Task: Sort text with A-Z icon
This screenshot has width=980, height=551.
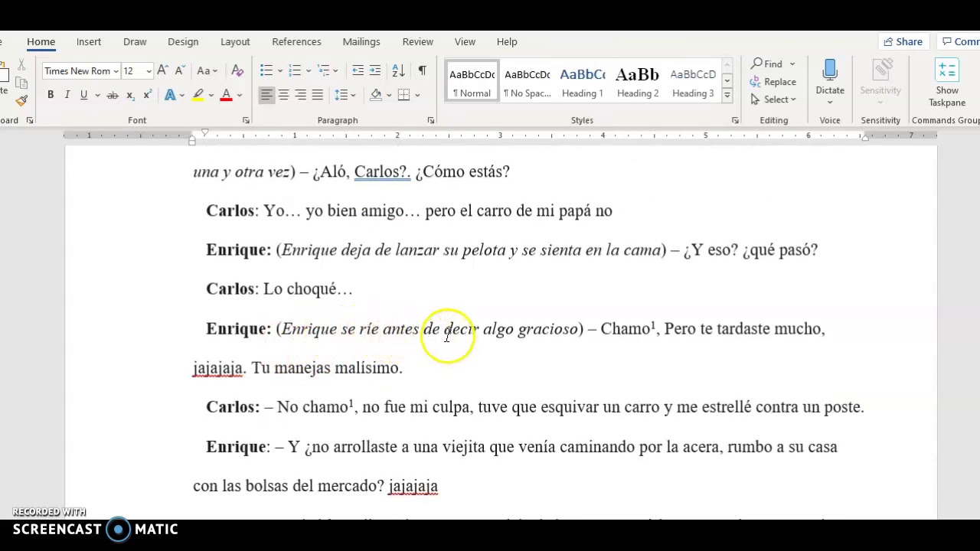Action: pos(398,71)
